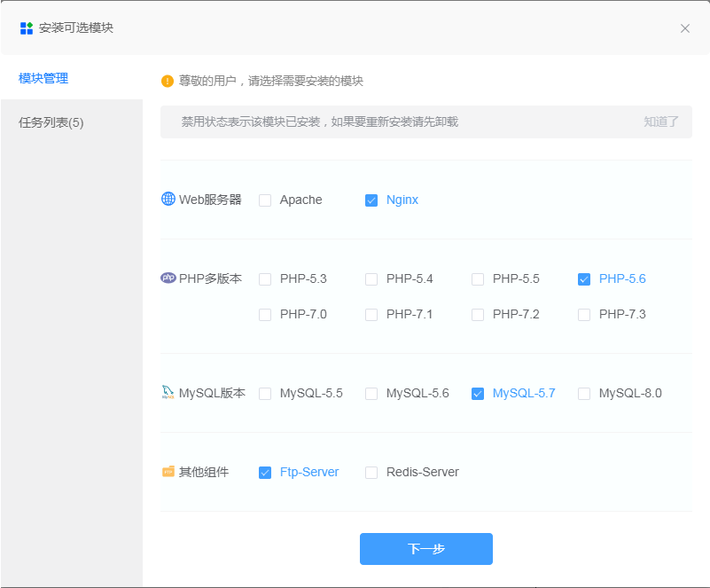Enable the Apache checkbox
Viewport: 710px width, 588px height.
[265, 200]
